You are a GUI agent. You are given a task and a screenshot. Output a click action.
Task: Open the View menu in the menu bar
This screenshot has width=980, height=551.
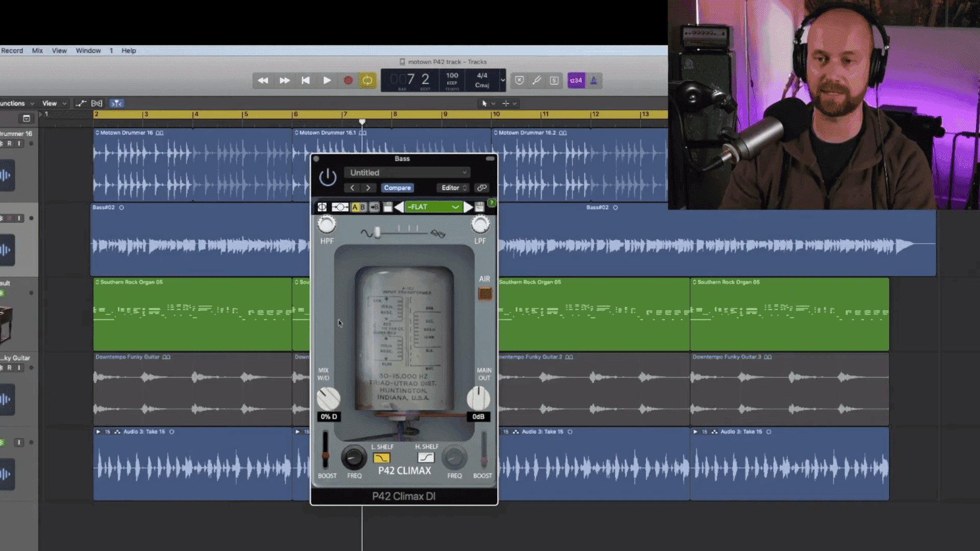click(x=59, y=51)
